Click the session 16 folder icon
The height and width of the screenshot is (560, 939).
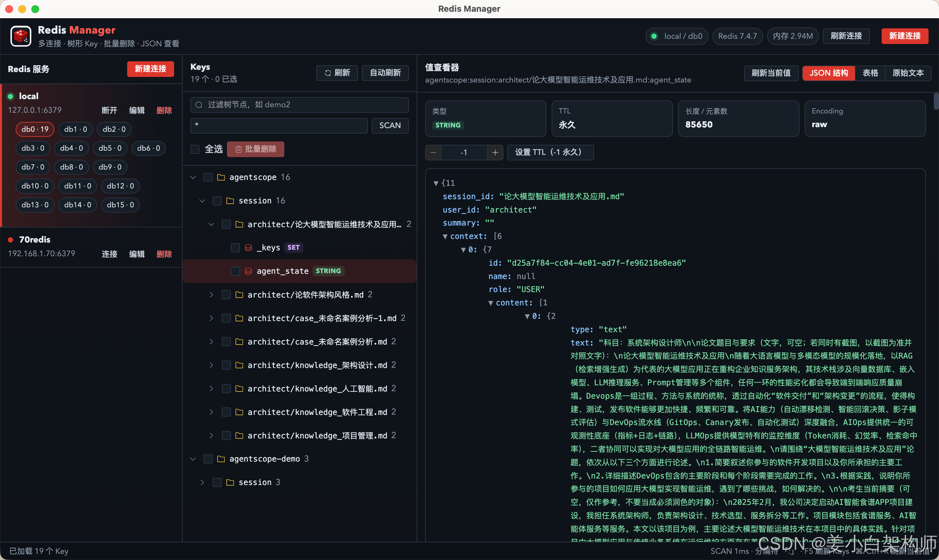(230, 201)
